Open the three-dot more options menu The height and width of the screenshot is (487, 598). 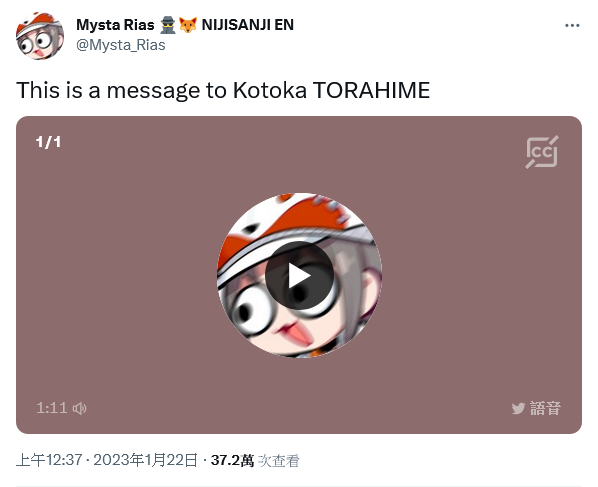pos(572,26)
